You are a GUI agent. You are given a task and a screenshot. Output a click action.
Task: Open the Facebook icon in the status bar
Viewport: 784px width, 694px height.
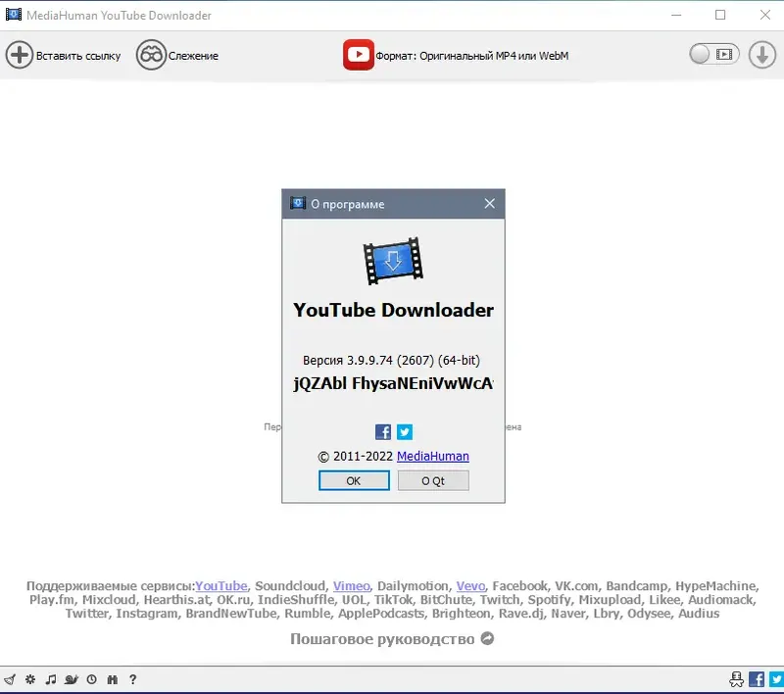pos(757,679)
